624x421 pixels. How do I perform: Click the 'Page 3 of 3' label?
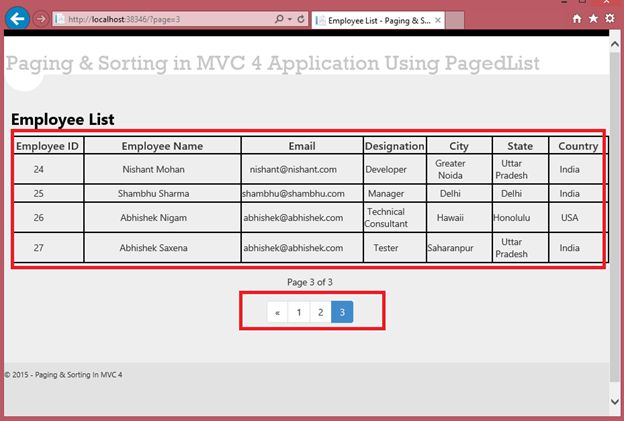310,282
